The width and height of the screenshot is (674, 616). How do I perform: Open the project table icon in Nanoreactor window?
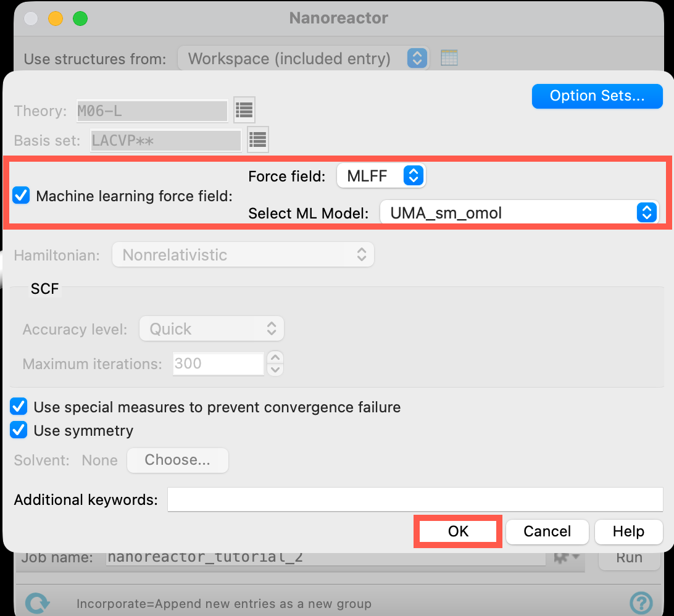point(449,58)
